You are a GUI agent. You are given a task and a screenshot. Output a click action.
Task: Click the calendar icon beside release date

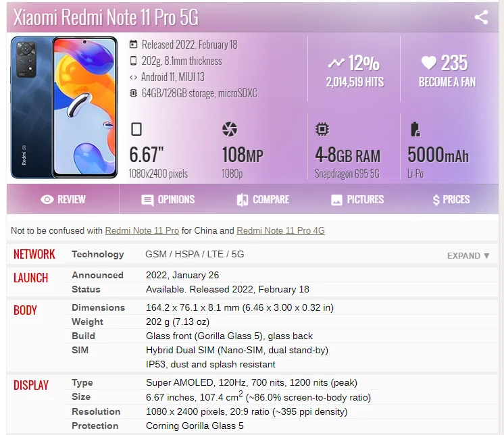pos(133,45)
